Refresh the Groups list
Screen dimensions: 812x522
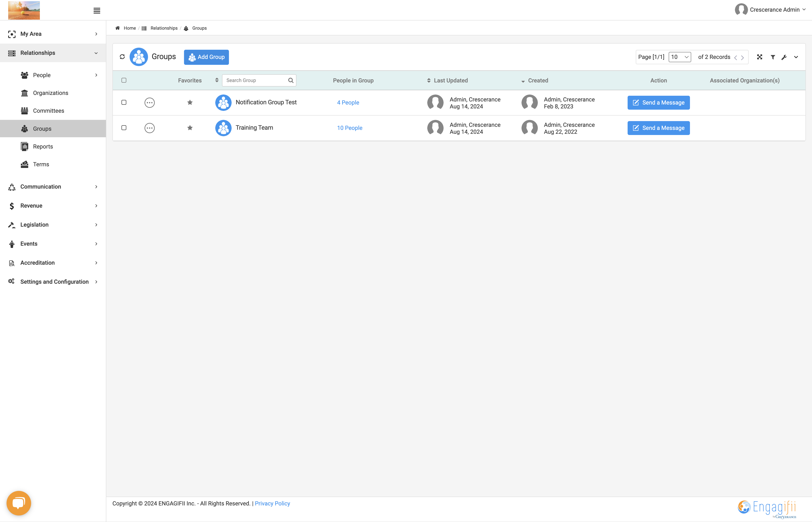[x=122, y=57]
